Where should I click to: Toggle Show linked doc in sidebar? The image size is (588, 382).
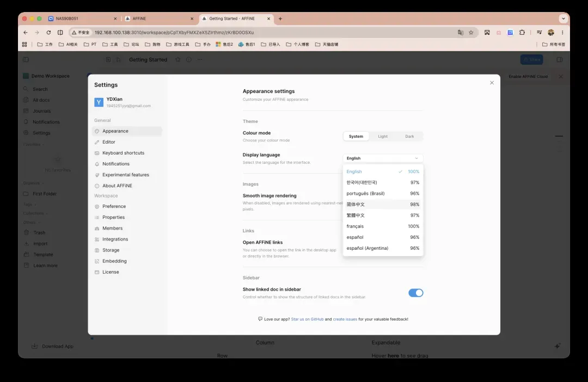click(x=415, y=293)
